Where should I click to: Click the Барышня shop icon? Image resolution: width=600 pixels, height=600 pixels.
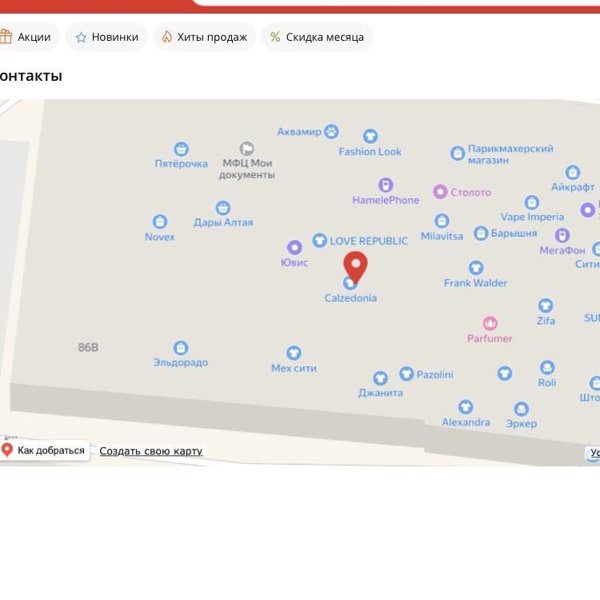(481, 233)
